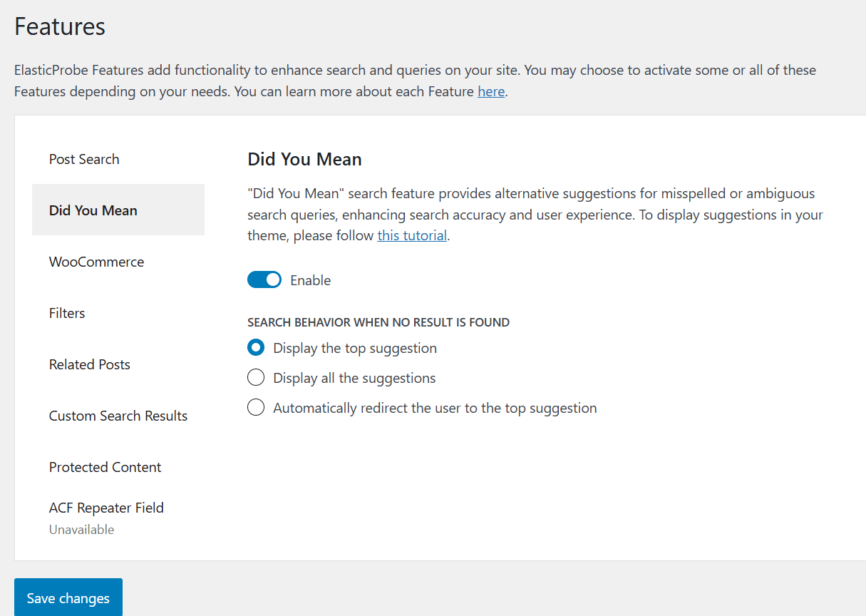The height and width of the screenshot is (616, 866).
Task: Open the Protected Content feature
Action: [105, 467]
